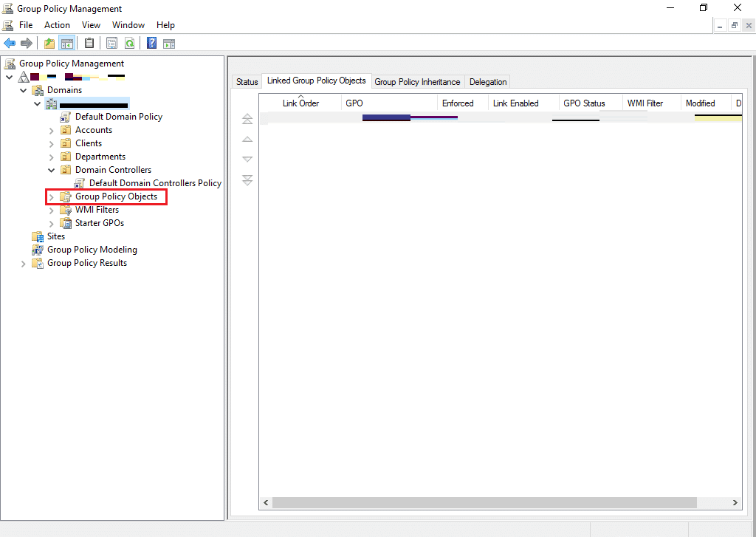Select the Sites tree item

[56, 236]
